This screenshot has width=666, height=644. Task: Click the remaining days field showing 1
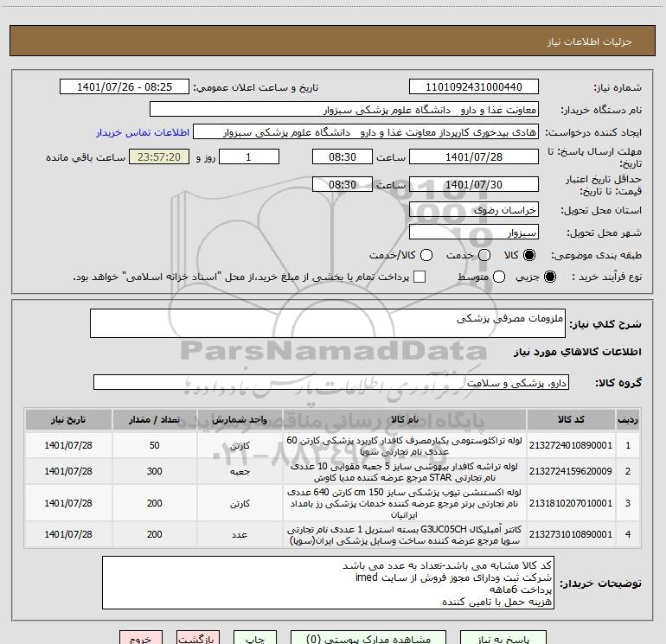pyautogui.click(x=249, y=156)
